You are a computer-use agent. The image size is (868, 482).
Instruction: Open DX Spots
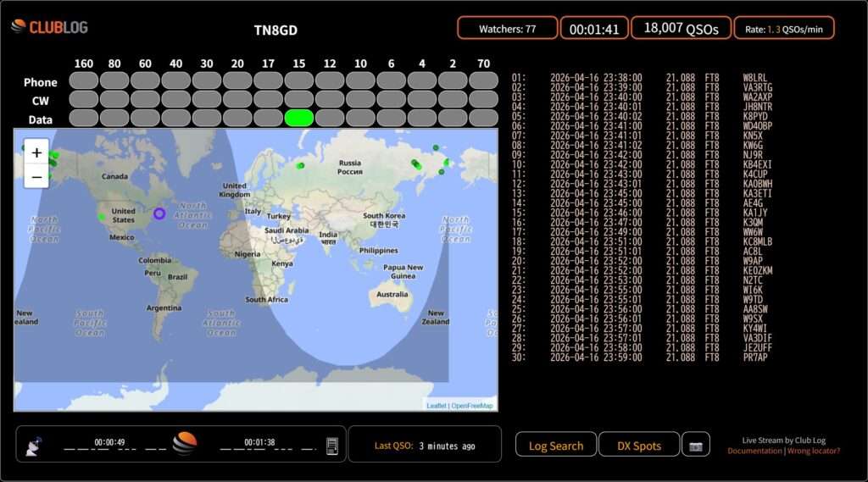(x=639, y=446)
